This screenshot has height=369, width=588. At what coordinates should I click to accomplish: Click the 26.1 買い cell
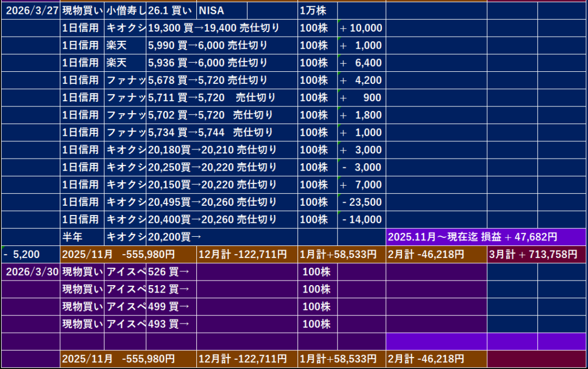click(171, 10)
